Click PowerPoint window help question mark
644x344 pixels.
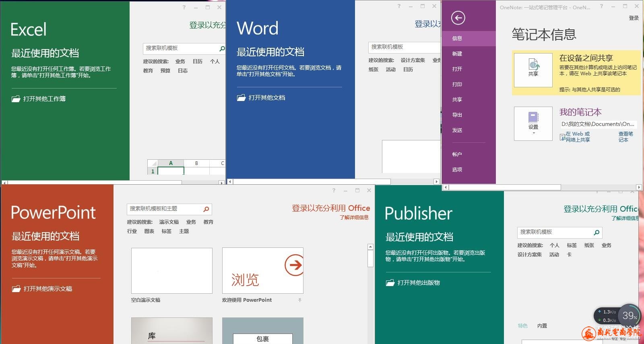334,190
